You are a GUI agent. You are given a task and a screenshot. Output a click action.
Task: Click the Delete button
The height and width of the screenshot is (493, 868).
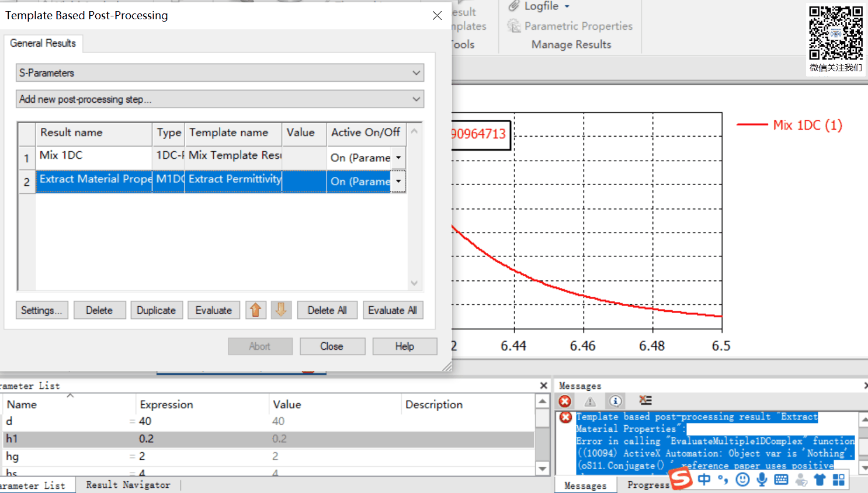pos(99,310)
